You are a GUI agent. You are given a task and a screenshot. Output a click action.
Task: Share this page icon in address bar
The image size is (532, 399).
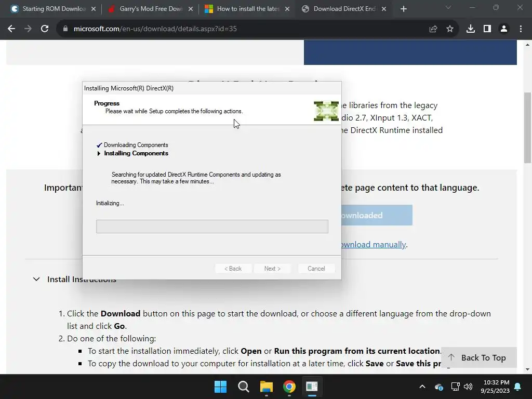coord(433,29)
